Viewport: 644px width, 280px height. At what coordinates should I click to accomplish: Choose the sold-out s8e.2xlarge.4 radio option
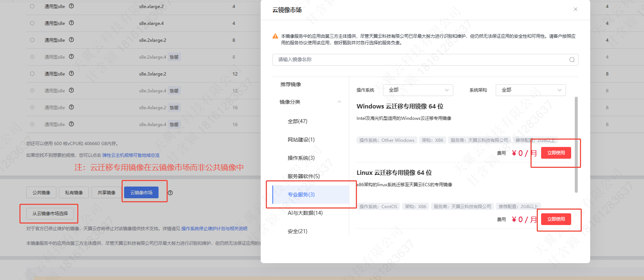(32, 57)
